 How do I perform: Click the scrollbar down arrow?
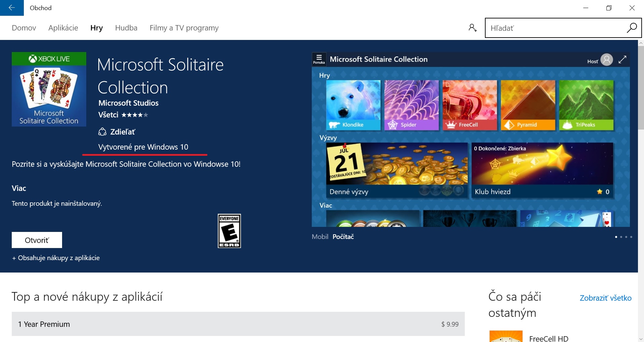click(x=641, y=339)
